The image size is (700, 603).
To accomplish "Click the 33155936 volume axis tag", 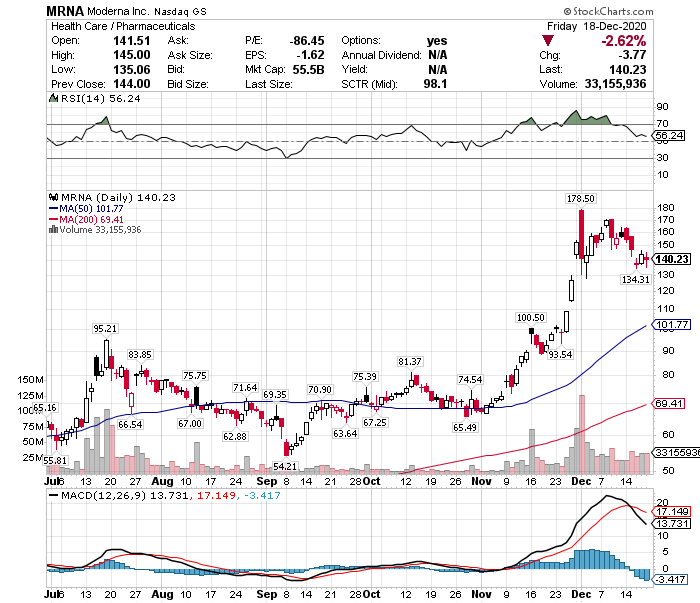I will [x=676, y=452].
